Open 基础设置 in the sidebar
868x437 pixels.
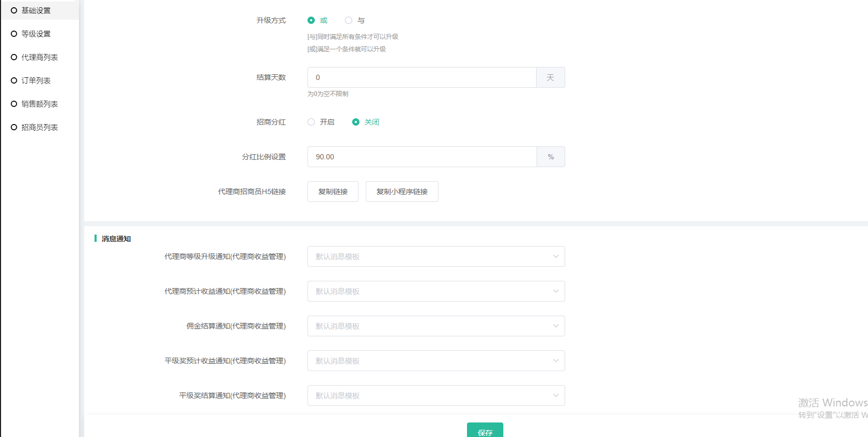point(36,10)
